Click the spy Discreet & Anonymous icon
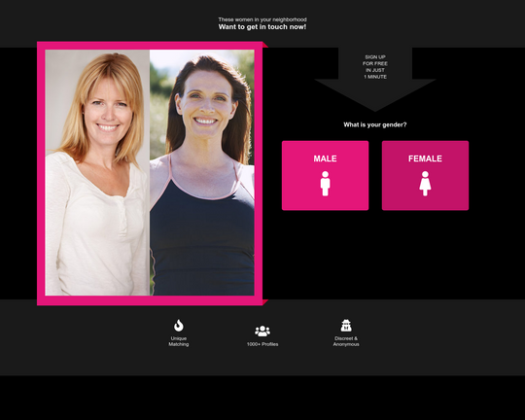This screenshot has height=420, width=525. 346,326
